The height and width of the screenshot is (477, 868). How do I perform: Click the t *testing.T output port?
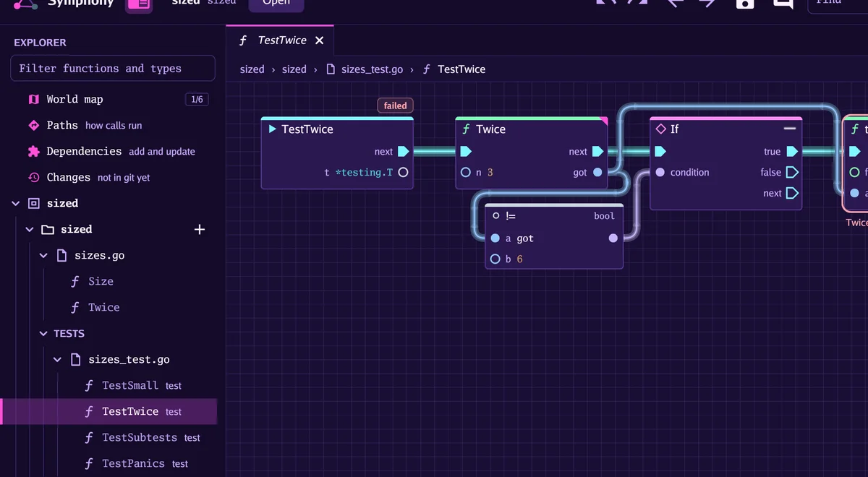[x=403, y=172]
